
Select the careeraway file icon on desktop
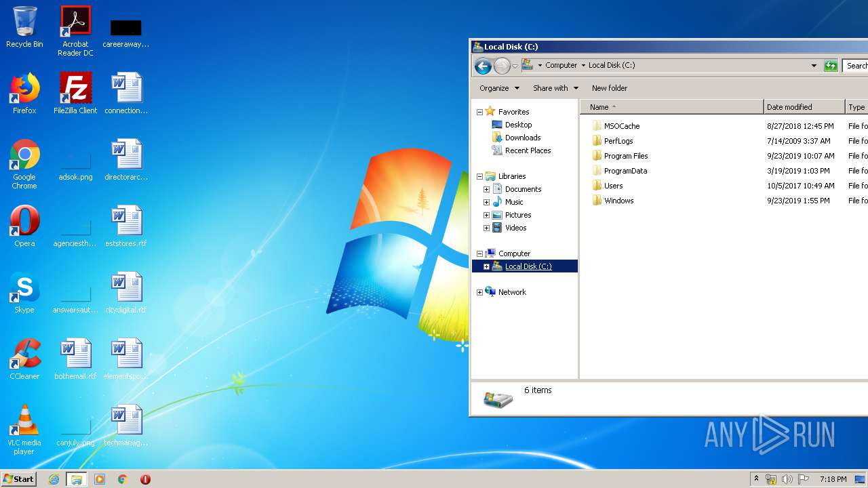click(126, 31)
